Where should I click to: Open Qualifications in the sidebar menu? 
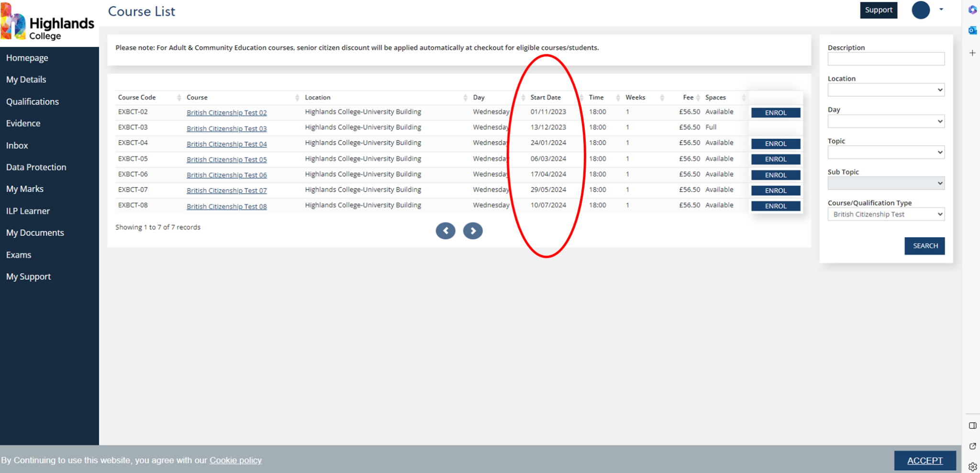33,101
